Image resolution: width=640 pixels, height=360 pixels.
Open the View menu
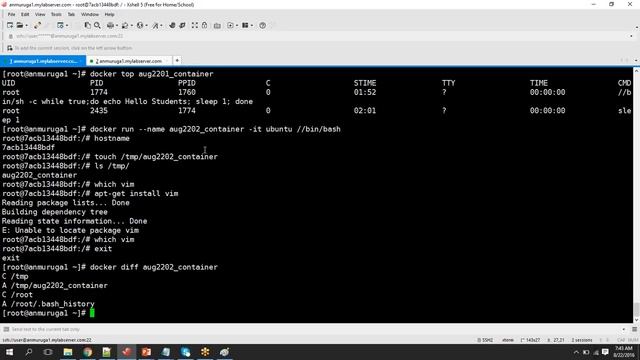[40, 14]
